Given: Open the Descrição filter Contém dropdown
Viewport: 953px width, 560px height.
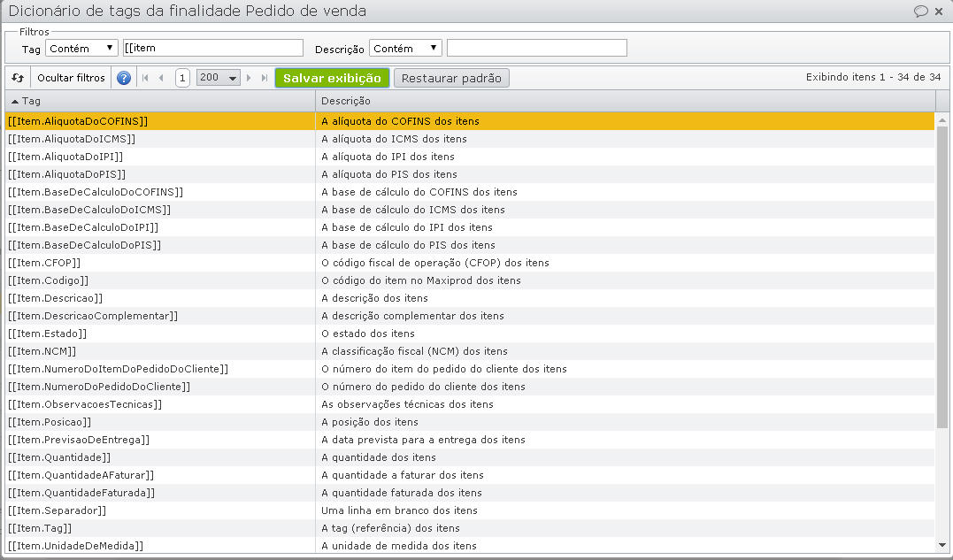Looking at the screenshot, I should [x=405, y=48].
